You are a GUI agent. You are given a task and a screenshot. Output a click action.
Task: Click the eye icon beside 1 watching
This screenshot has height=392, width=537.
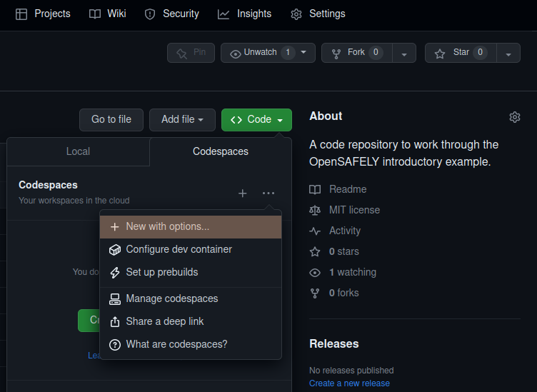point(315,273)
